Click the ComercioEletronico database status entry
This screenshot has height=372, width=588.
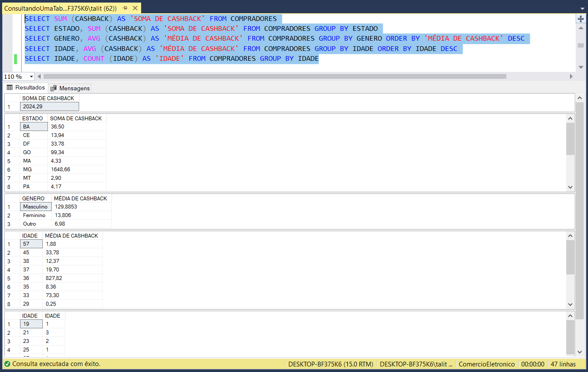(487, 364)
